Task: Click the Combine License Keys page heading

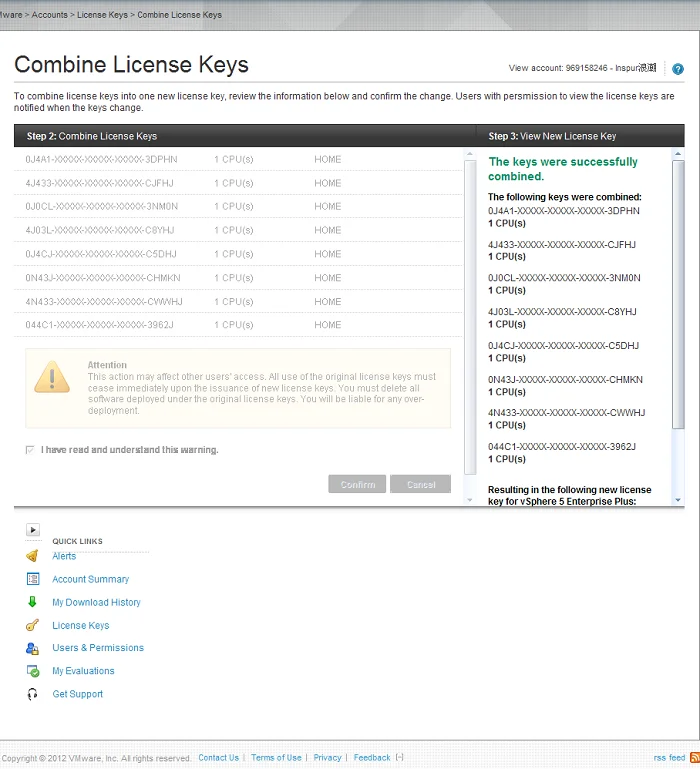Action: (x=131, y=65)
